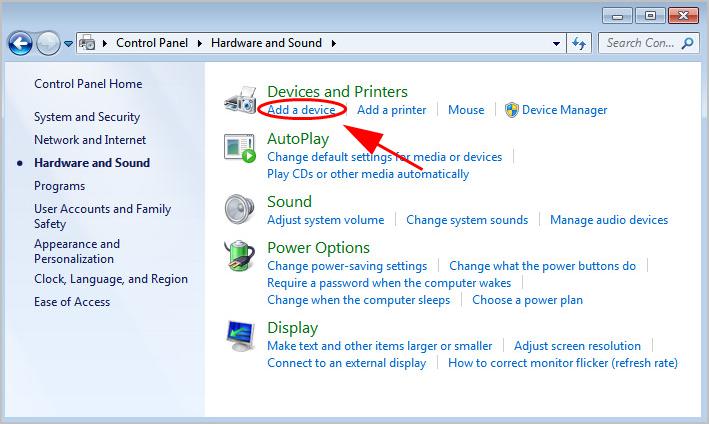Expand the arrow before Control Panel breadcrumb
This screenshot has height=424, width=709.
105,43
